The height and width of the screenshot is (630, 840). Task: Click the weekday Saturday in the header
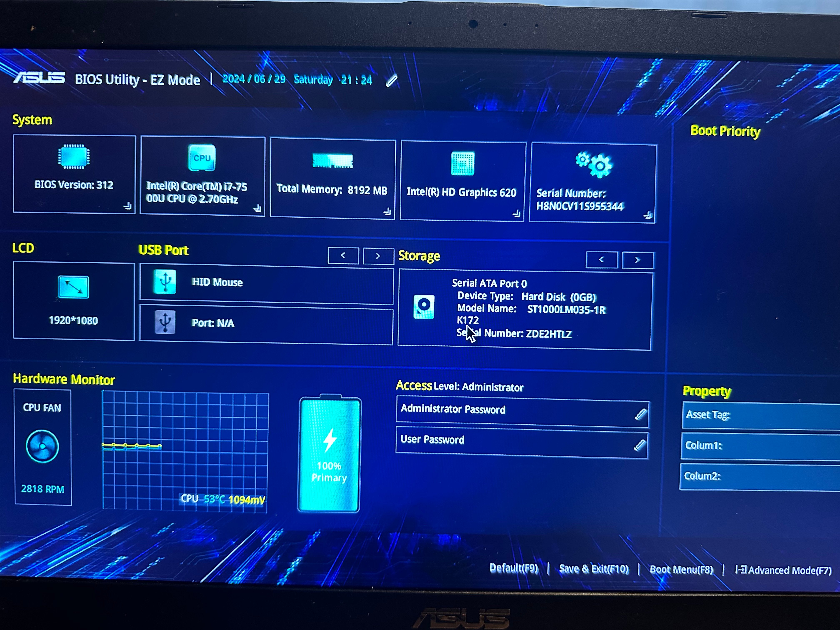[313, 80]
